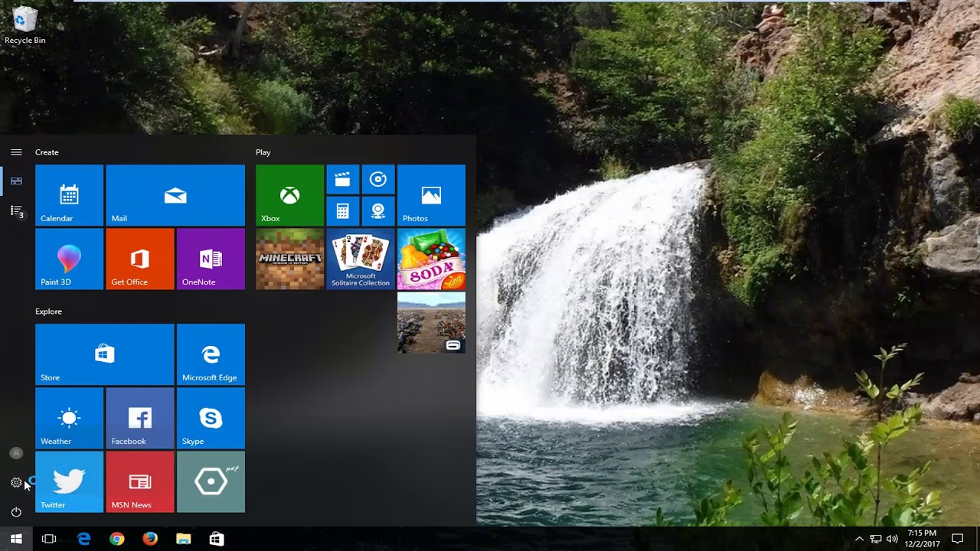Open the Facebook tile
This screenshot has width=980, height=551.
coord(140,418)
